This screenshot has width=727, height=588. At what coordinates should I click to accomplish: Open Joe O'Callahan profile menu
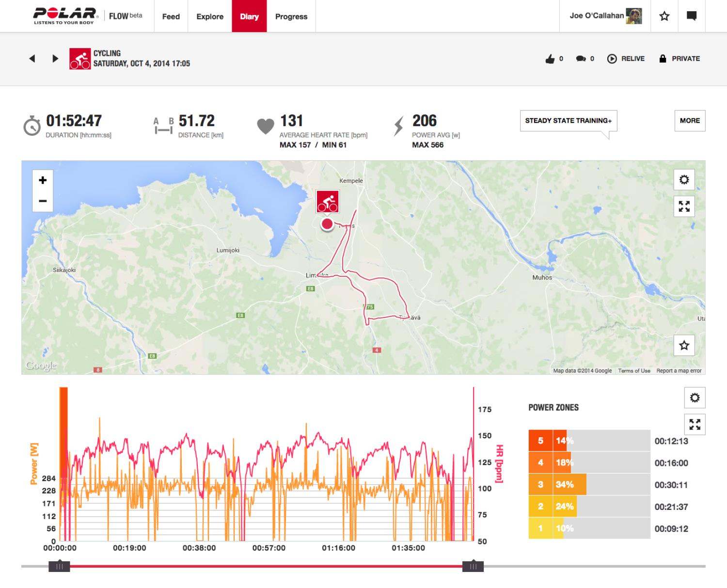(x=605, y=16)
